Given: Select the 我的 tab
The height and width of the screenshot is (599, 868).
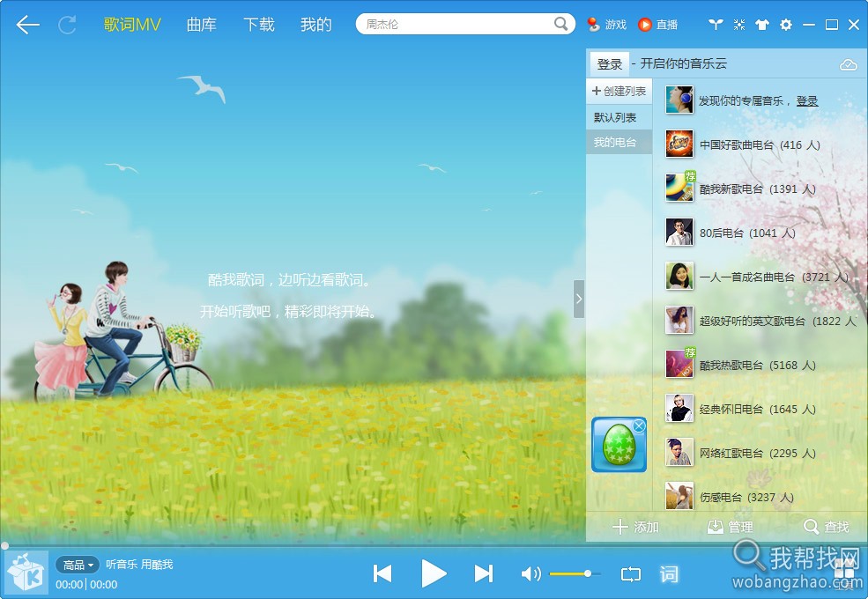Looking at the screenshot, I should coord(316,25).
